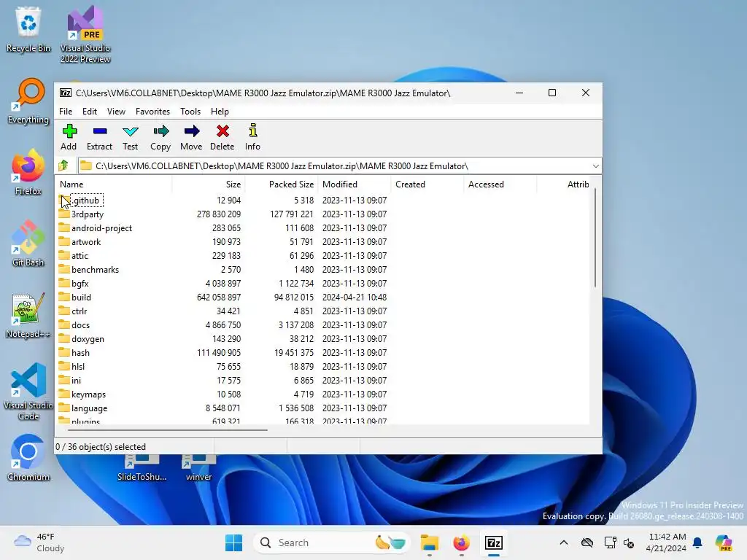
Task: Open Git Bash desktop shortcut
Action: 28,244
